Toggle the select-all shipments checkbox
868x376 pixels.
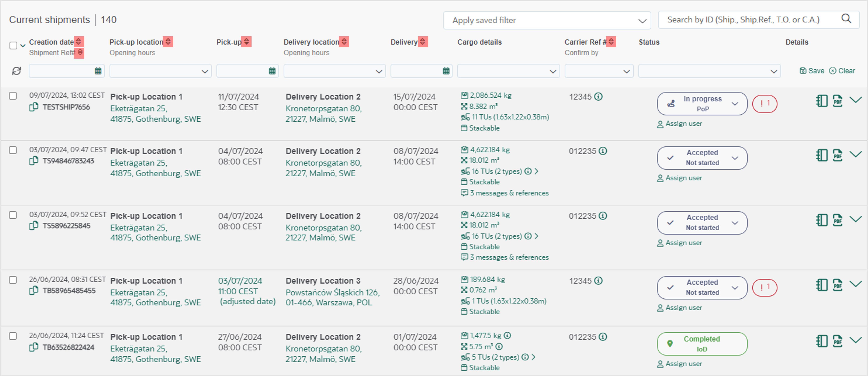pos(14,45)
